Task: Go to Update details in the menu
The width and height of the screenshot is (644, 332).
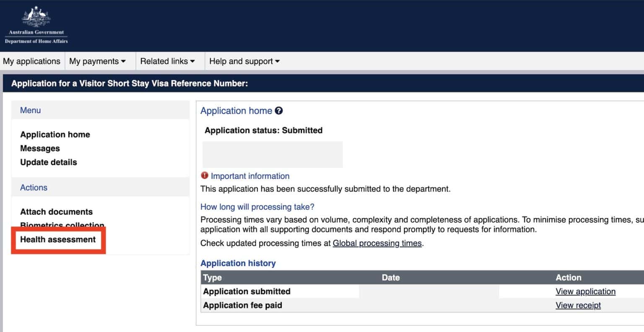Action: [x=49, y=162]
